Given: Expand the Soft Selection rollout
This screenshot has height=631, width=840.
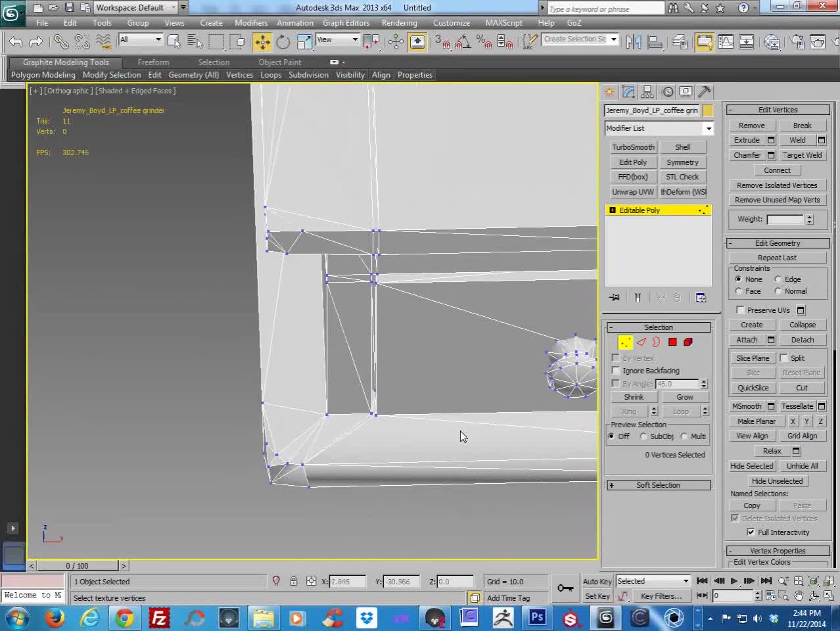Looking at the screenshot, I should pos(658,485).
